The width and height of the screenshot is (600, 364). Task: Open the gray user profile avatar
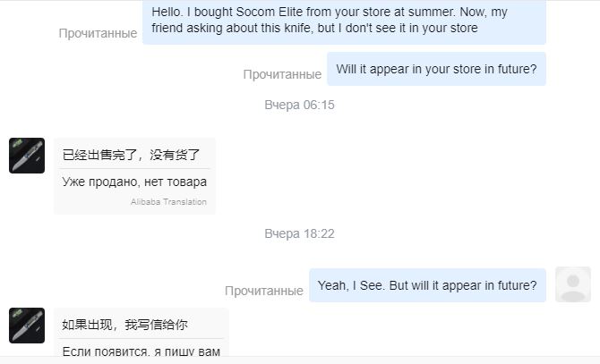tap(573, 284)
